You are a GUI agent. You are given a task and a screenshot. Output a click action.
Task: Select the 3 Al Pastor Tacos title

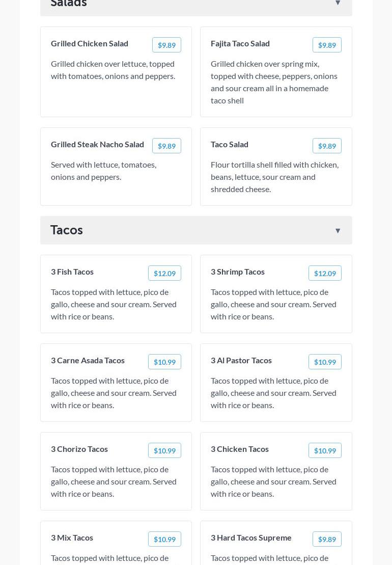pos(241,361)
